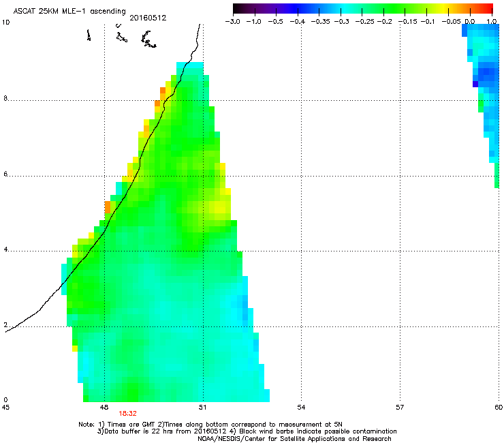Click the colorbar label -0.05
504x443 pixels.
451,22
